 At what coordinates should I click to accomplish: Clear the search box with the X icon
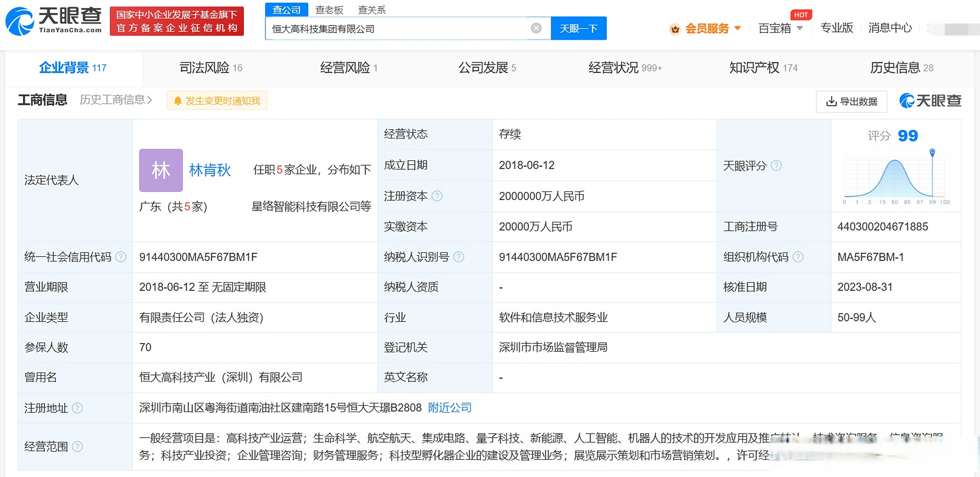point(536,28)
